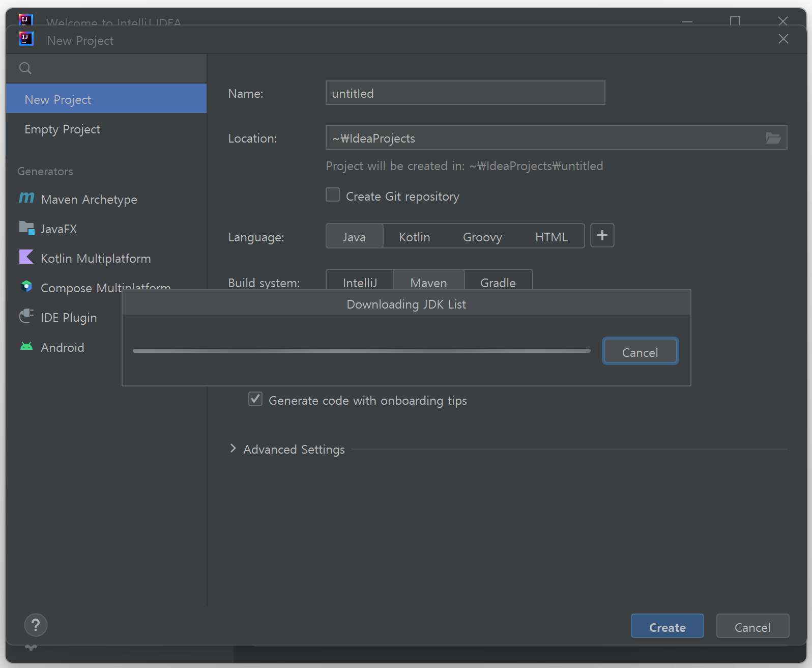Choose the JavaFX generator

tap(106, 229)
